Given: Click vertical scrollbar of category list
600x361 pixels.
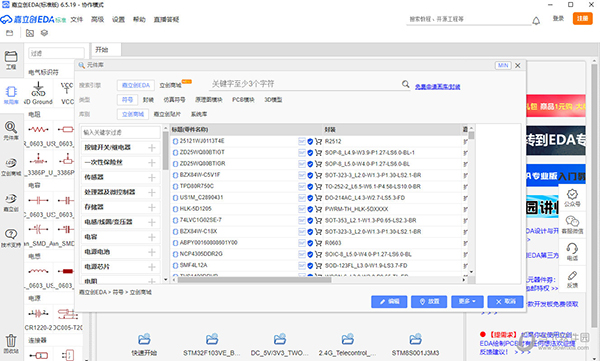Looking at the screenshot, I should tap(165, 150).
